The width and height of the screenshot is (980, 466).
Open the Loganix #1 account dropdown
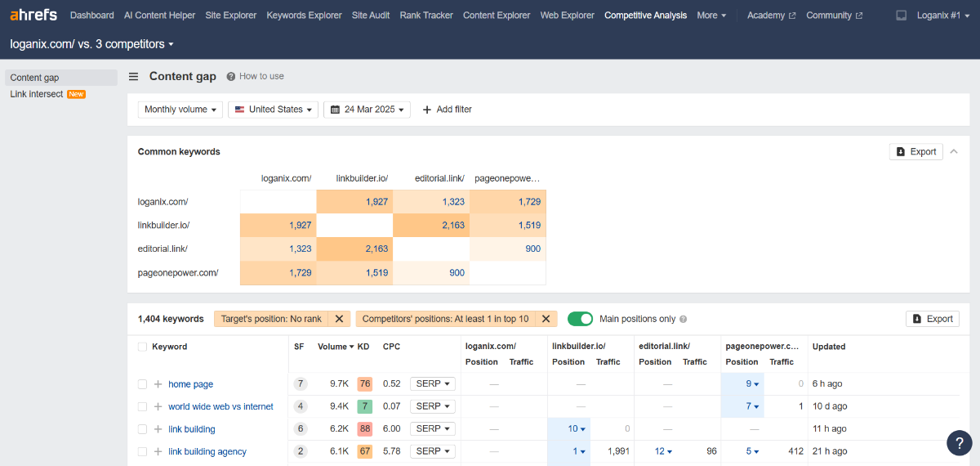pyautogui.click(x=943, y=16)
